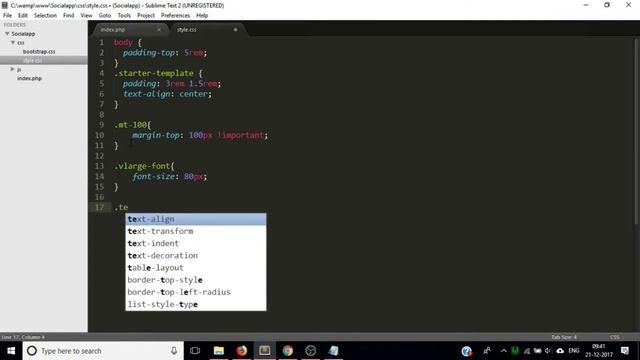Screen dimensions: 640x360
Task: Click the Sublime Text title bar icon
Action: point(4,5)
